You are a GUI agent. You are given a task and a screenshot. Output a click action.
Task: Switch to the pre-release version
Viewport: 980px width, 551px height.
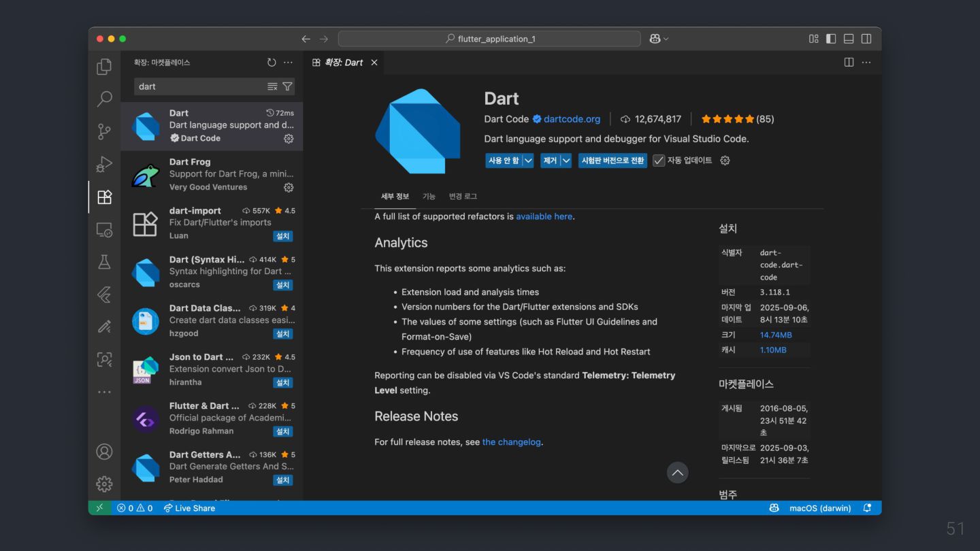coord(612,161)
